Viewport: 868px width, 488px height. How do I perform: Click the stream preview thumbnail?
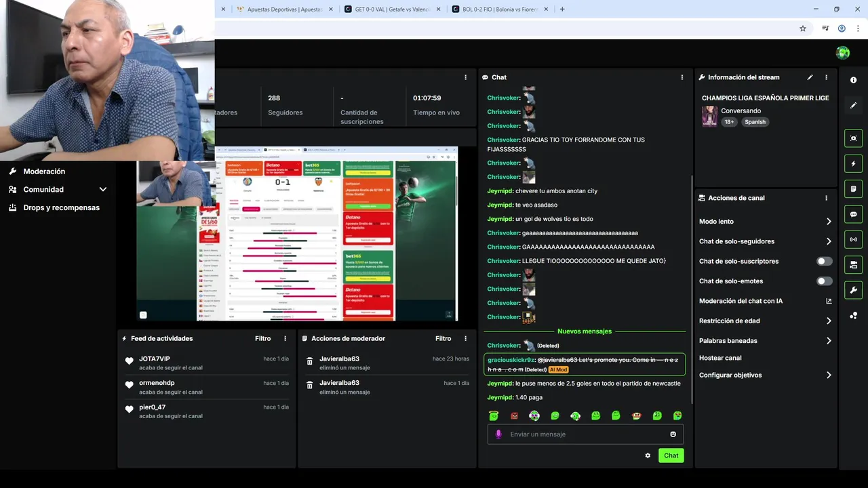tap(297, 234)
